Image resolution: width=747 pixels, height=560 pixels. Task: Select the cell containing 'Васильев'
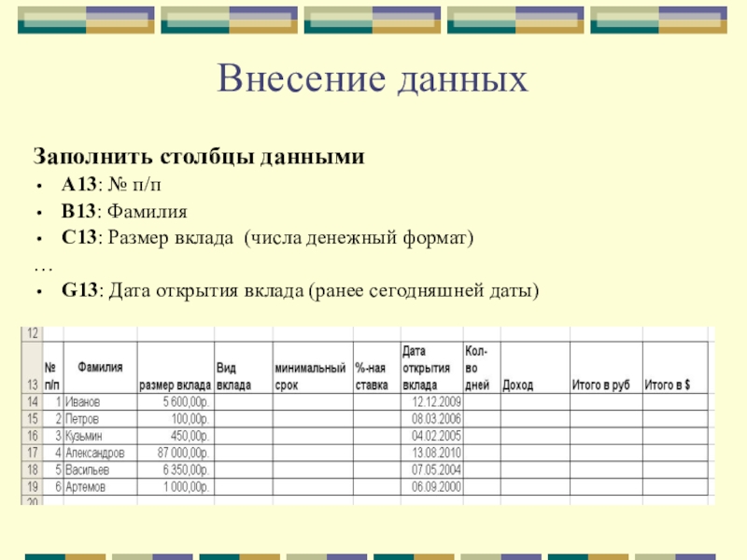(101, 469)
